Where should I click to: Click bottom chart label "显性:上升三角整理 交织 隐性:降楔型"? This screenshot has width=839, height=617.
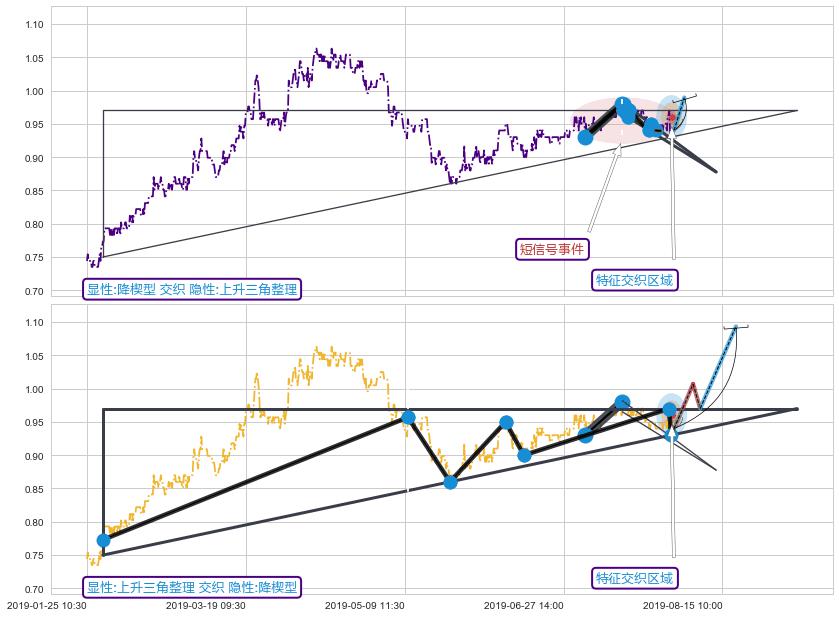pos(192,587)
